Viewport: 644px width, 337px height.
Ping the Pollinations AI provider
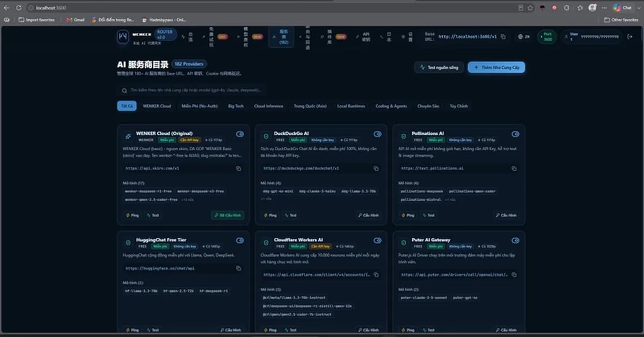[x=408, y=215]
